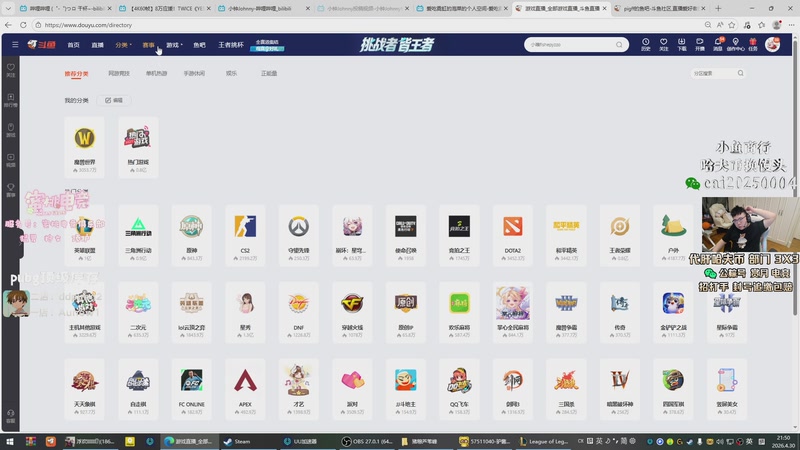Open the 和平精英 game category
This screenshot has height=450, width=800.
click(x=566, y=235)
